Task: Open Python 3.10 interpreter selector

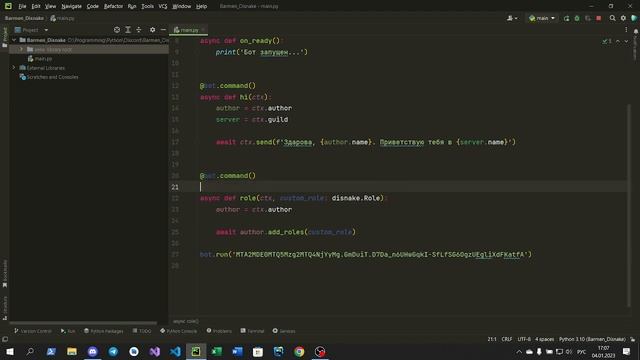Action: coord(592,339)
